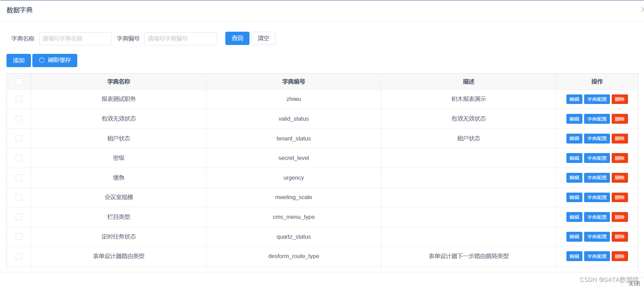Check the box next to 栏目类型
The width and height of the screenshot is (644, 286).
[19, 217]
